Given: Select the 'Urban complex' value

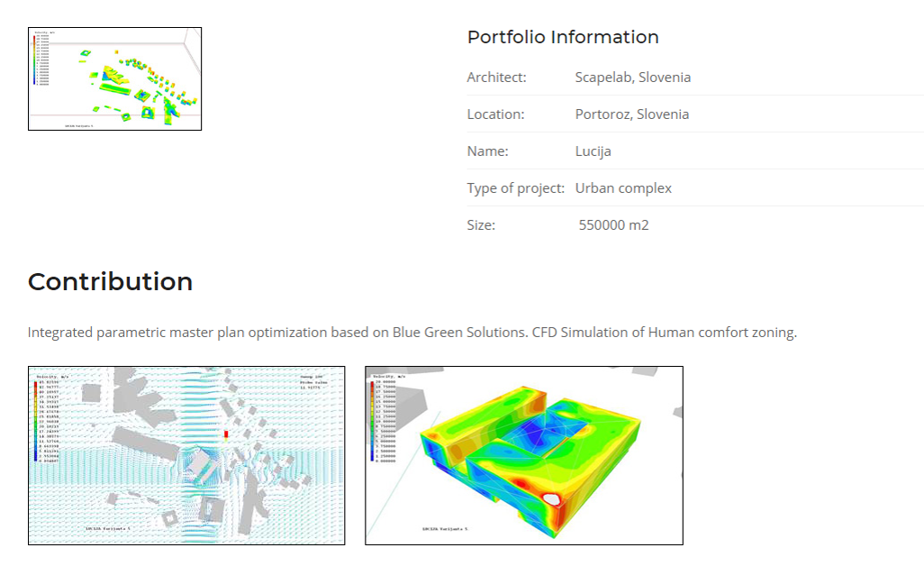Looking at the screenshot, I should pos(623,188).
